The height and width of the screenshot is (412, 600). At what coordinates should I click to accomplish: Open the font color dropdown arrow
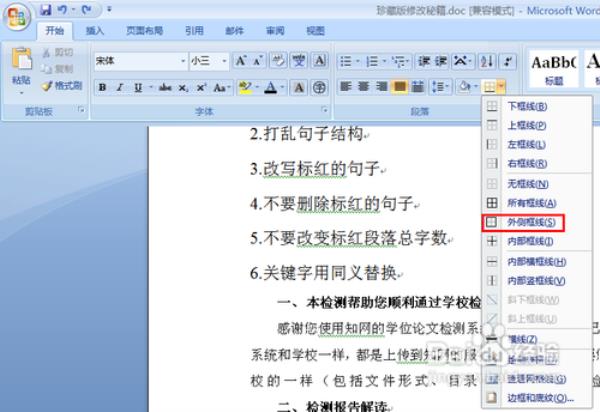point(282,88)
